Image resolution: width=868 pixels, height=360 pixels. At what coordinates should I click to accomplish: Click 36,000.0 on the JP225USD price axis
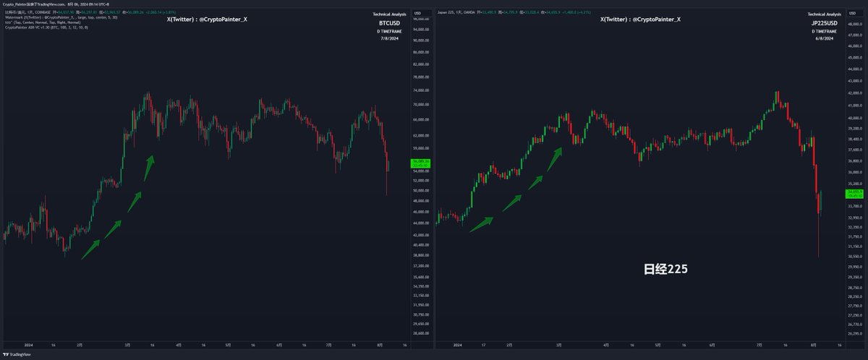[x=855, y=172]
